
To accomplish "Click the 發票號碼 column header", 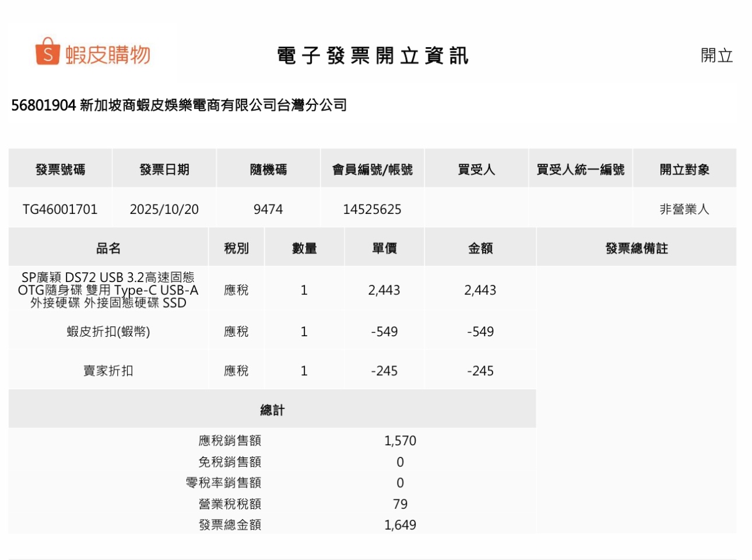I will tap(60, 170).
